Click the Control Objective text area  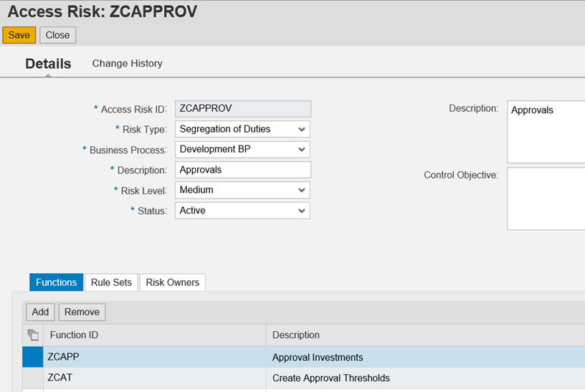tap(546, 199)
